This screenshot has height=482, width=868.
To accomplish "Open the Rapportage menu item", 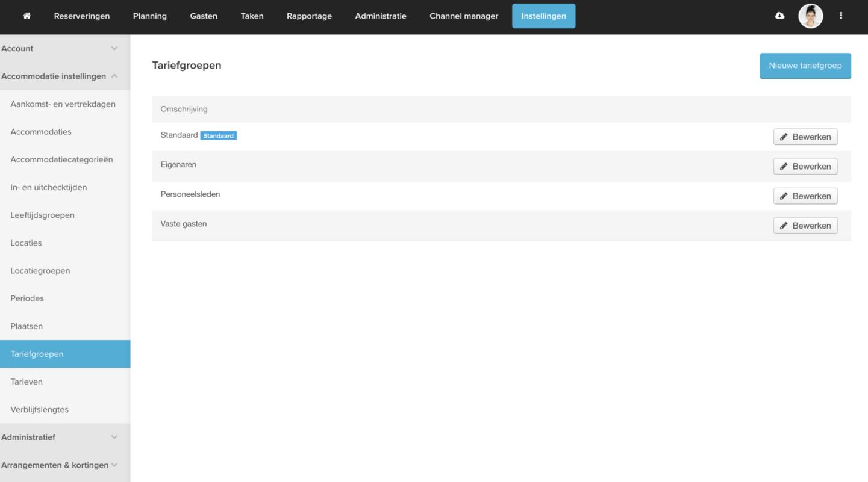I will point(309,16).
